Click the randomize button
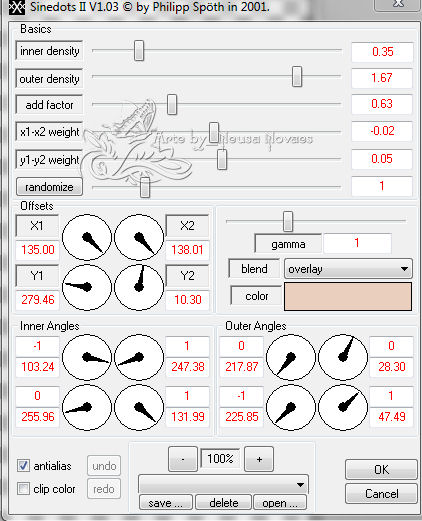 [49, 187]
